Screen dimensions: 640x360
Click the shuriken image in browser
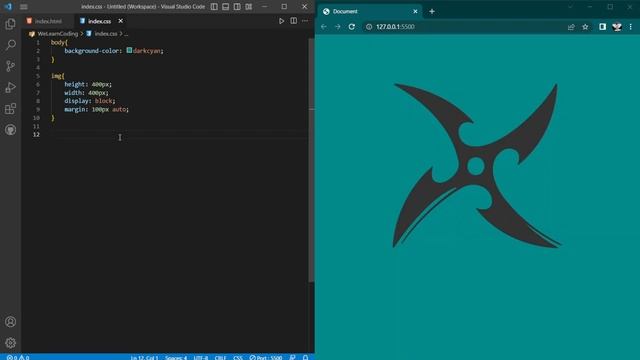pyautogui.click(x=476, y=166)
